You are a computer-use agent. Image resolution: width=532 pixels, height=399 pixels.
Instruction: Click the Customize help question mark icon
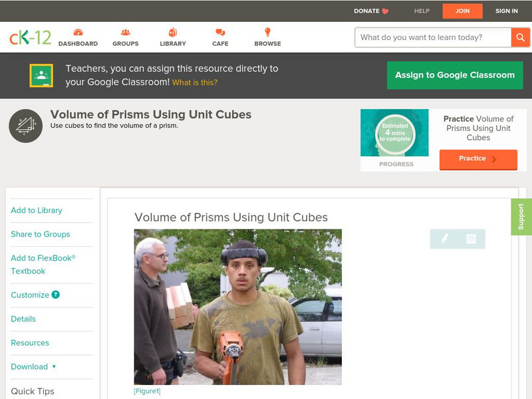point(55,295)
